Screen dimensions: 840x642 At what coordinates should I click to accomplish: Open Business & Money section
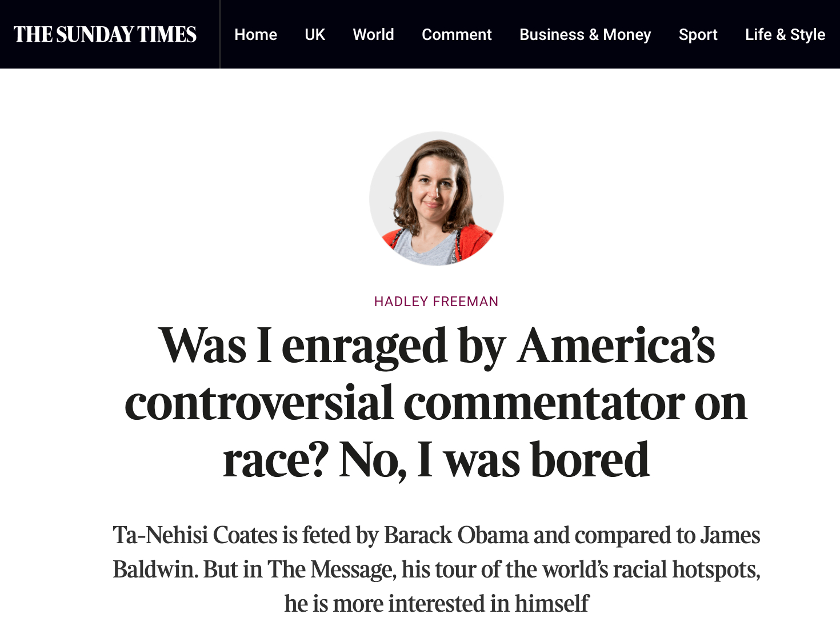[x=585, y=35]
